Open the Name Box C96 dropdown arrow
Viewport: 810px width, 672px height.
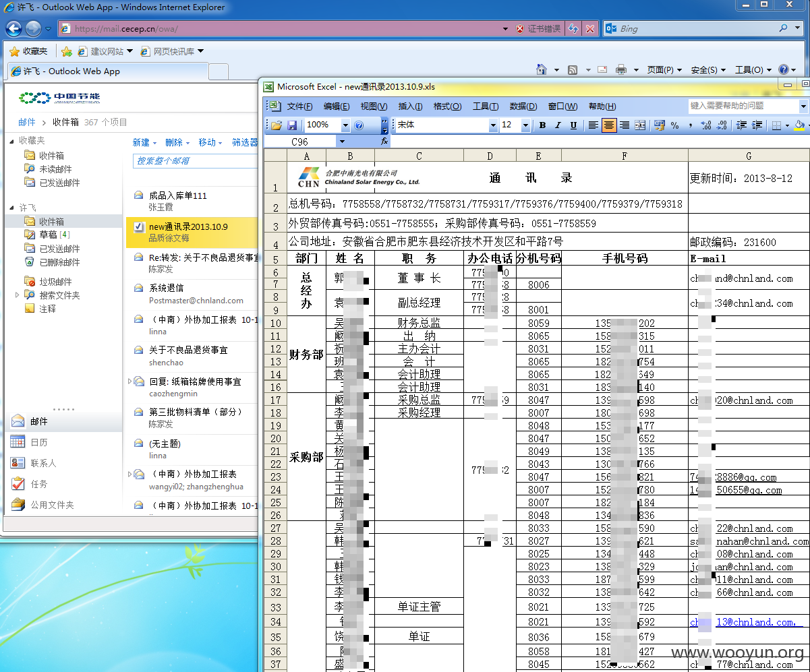(341, 142)
